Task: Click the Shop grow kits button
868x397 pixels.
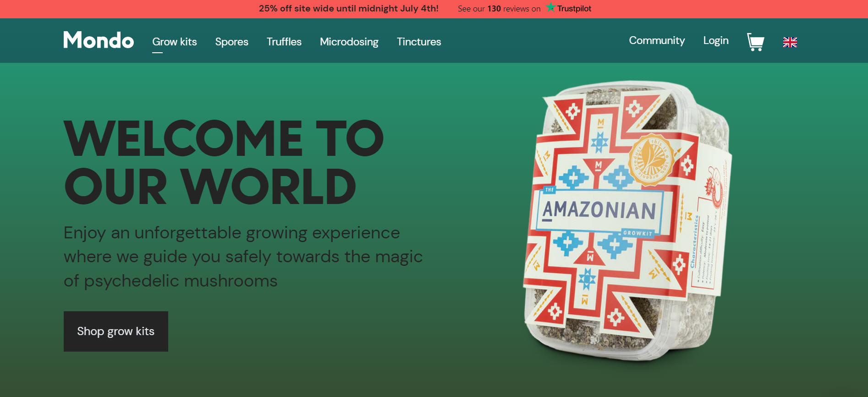Action: click(116, 331)
